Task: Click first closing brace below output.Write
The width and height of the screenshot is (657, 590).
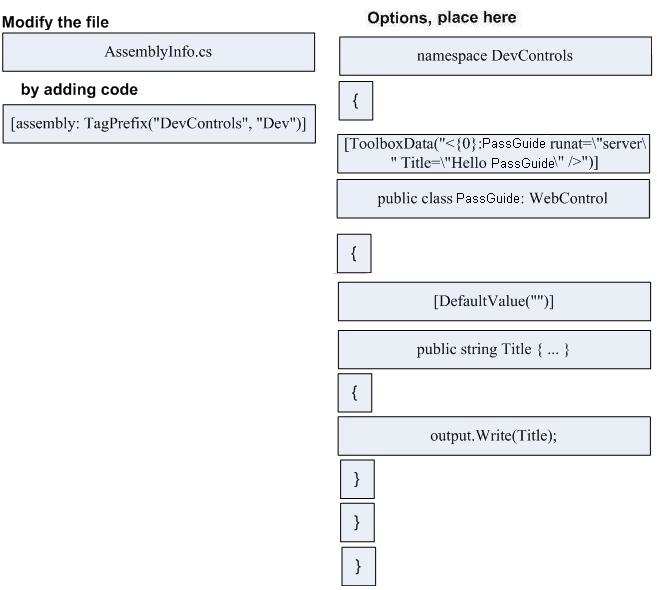Action: click(357, 479)
